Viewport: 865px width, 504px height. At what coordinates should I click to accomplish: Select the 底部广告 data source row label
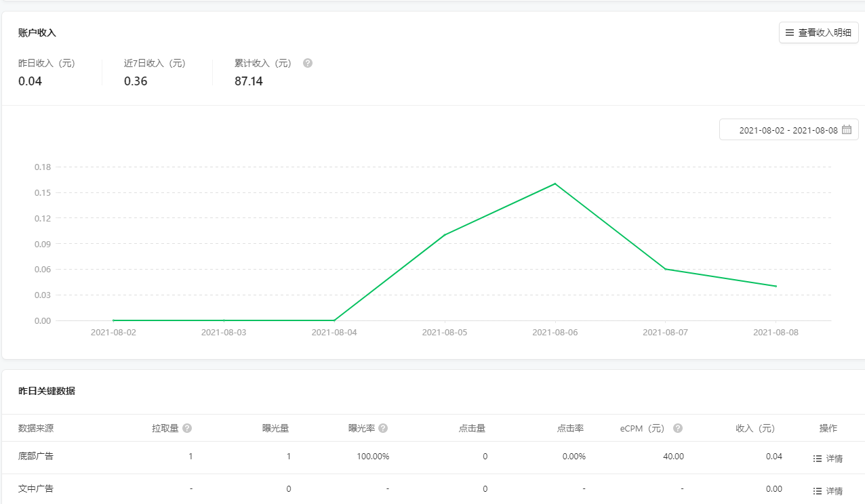(36, 456)
